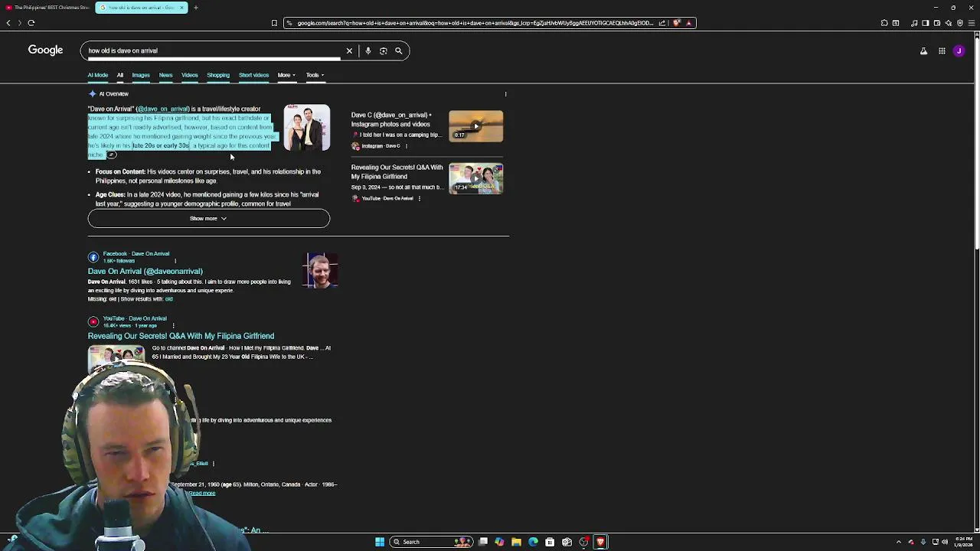
Task: Open the Google account avatar J
Action: [x=959, y=51]
